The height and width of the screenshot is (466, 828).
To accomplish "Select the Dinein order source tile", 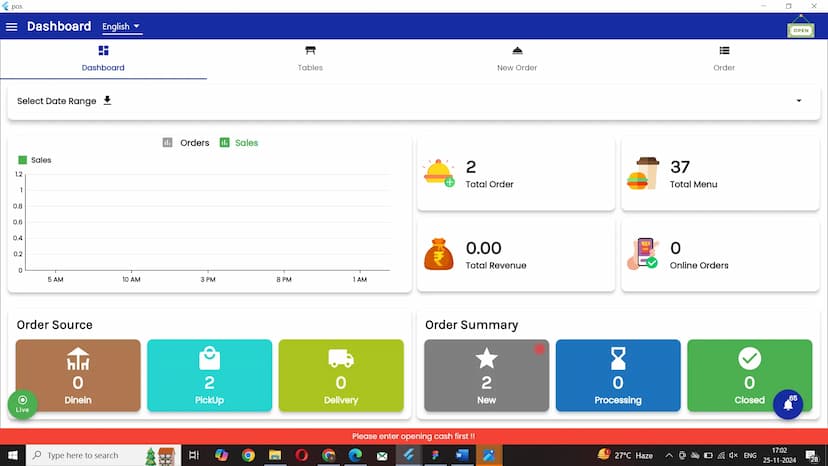I will pyautogui.click(x=78, y=375).
